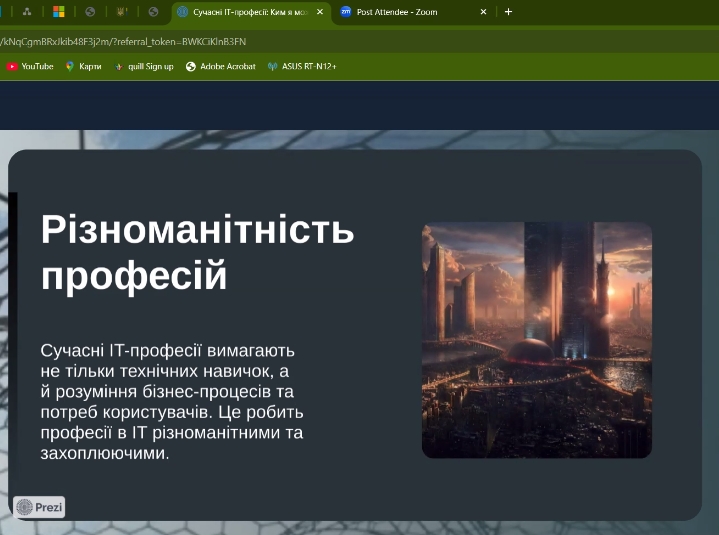Click the futuristic city image
The width and height of the screenshot is (719, 535).
pyautogui.click(x=536, y=340)
